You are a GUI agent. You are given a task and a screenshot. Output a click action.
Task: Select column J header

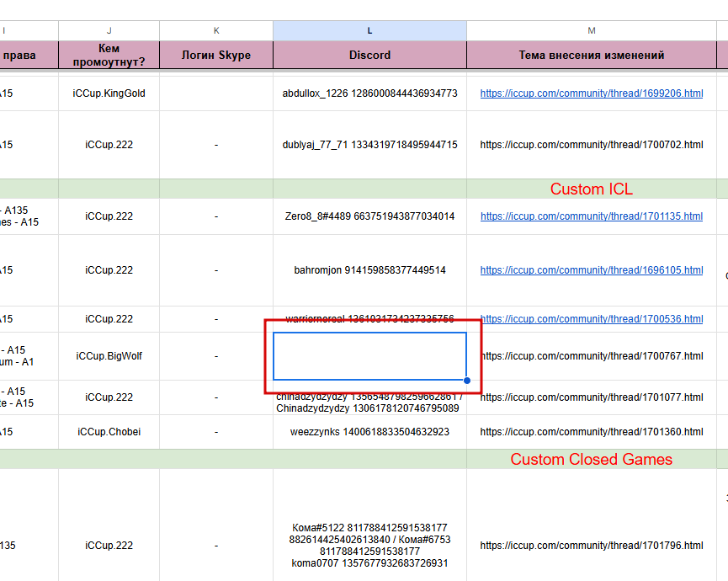[x=109, y=30]
